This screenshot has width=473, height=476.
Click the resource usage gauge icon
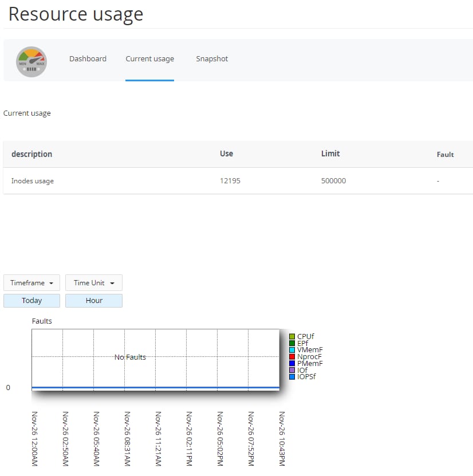tap(31, 60)
